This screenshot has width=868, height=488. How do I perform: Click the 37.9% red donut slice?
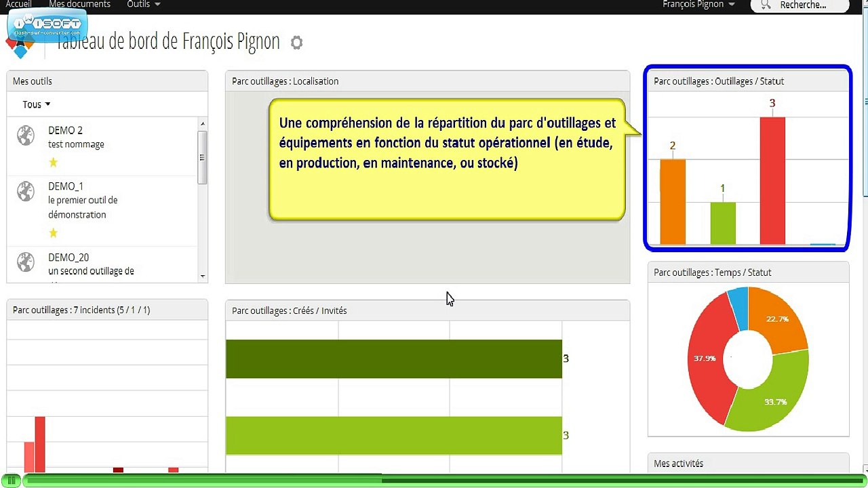705,358
